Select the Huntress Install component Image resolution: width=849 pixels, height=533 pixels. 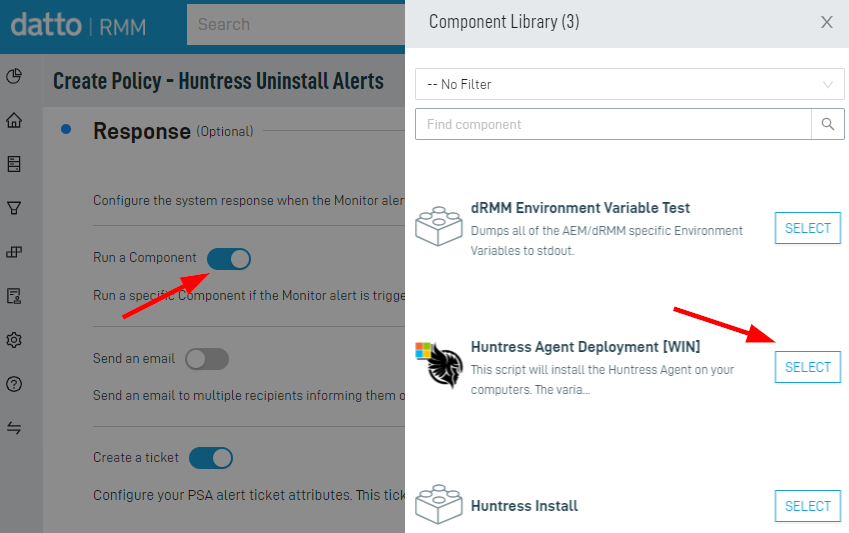click(x=807, y=506)
